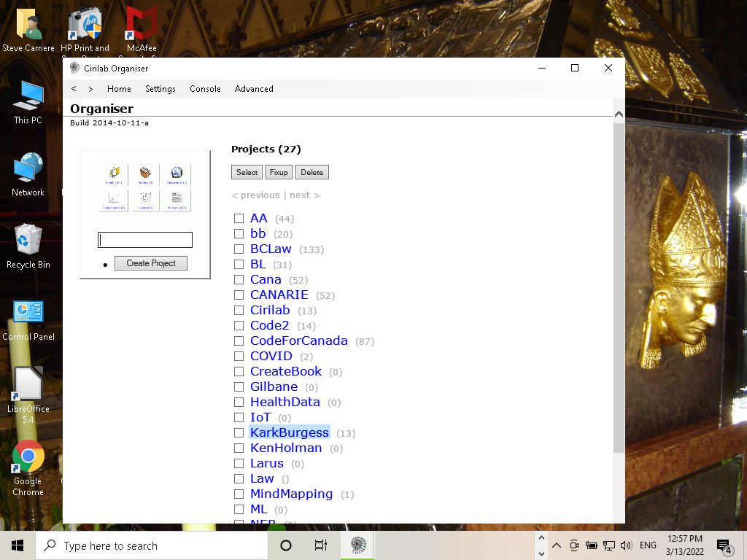Click the 12:57 PM clock in taskbar
This screenshot has height=560, width=747.
(684, 539)
